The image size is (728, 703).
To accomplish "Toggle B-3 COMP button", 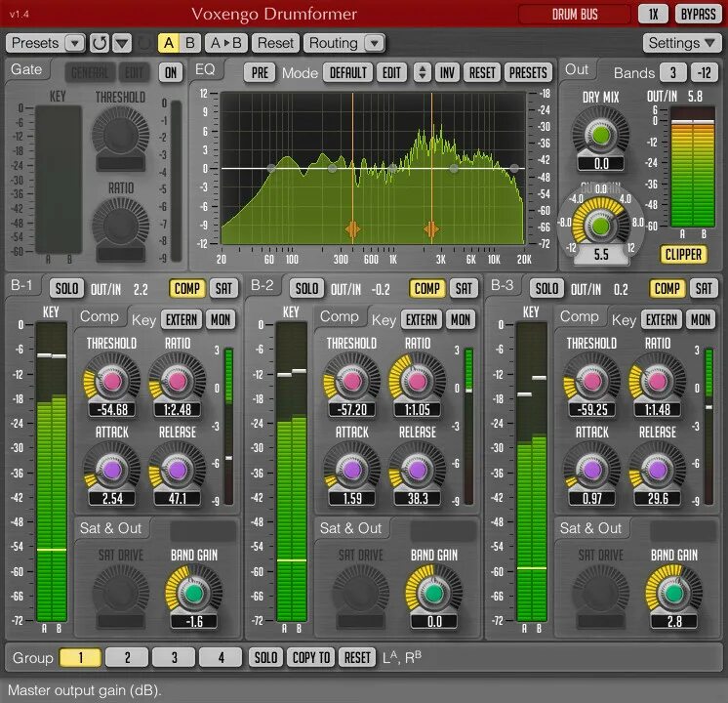I will tap(667, 289).
